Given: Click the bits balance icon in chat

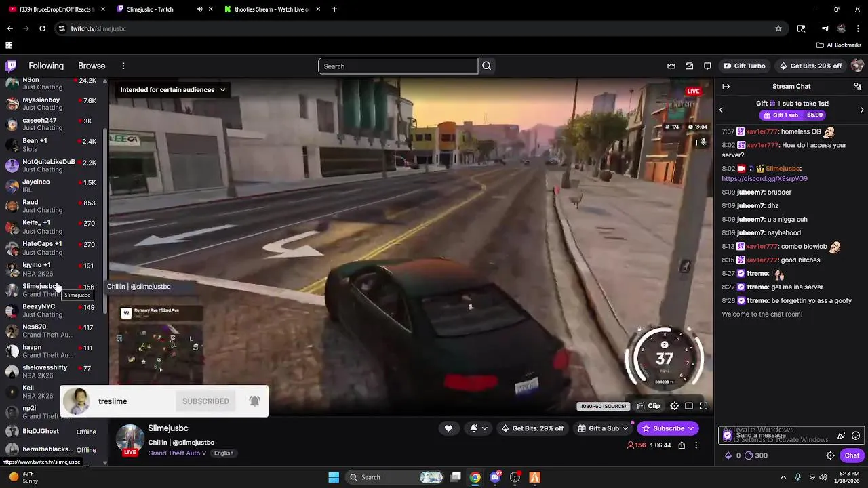Looking at the screenshot, I should click(x=728, y=455).
